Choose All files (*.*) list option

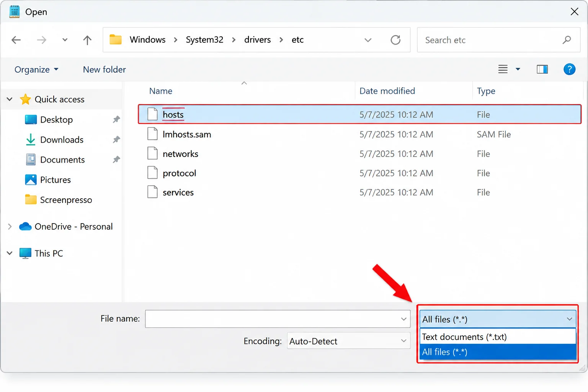point(498,352)
